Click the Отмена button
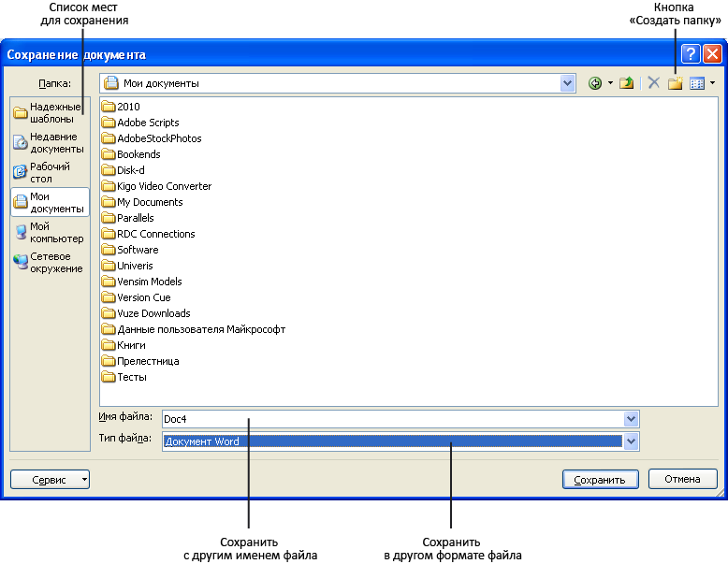The width and height of the screenshot is (728, 564). pos(682,479)
